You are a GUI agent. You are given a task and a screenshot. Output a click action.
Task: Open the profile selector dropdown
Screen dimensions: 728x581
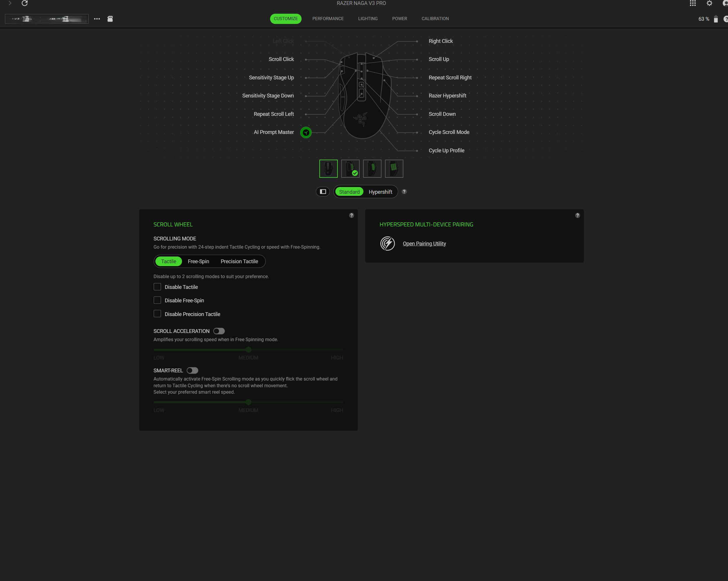point(47,19)
